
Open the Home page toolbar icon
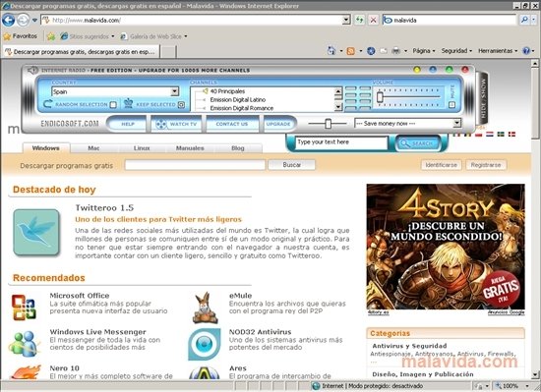[x=331, y=51]
